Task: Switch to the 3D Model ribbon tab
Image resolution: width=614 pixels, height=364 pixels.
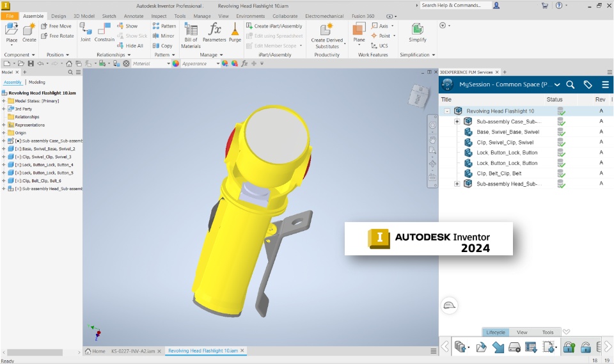Action: pos(84,16)
